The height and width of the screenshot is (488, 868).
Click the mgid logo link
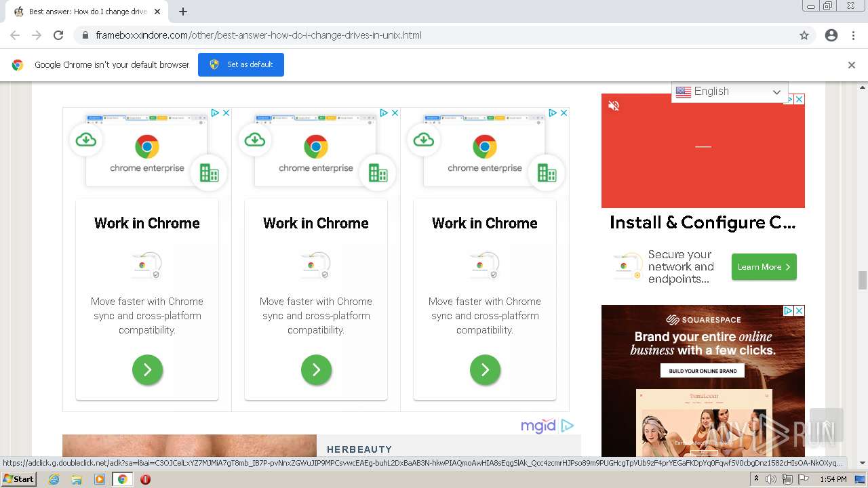click(538, 426)
